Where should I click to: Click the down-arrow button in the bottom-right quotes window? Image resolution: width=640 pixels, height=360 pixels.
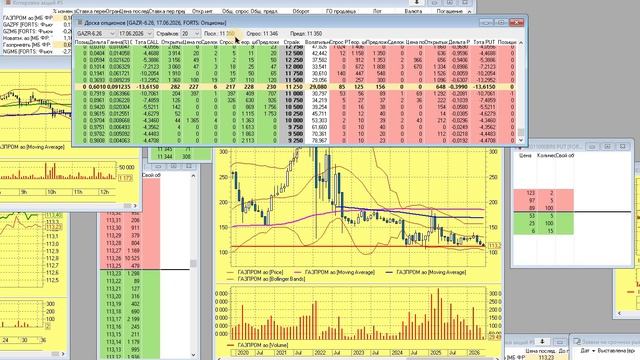542,341
